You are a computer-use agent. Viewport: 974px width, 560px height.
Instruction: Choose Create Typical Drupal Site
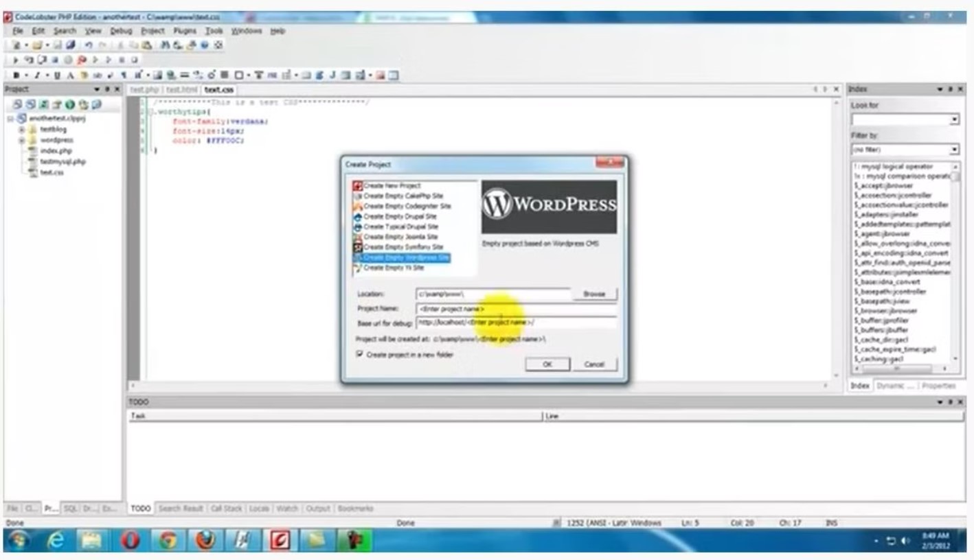(x=400, y=226)
